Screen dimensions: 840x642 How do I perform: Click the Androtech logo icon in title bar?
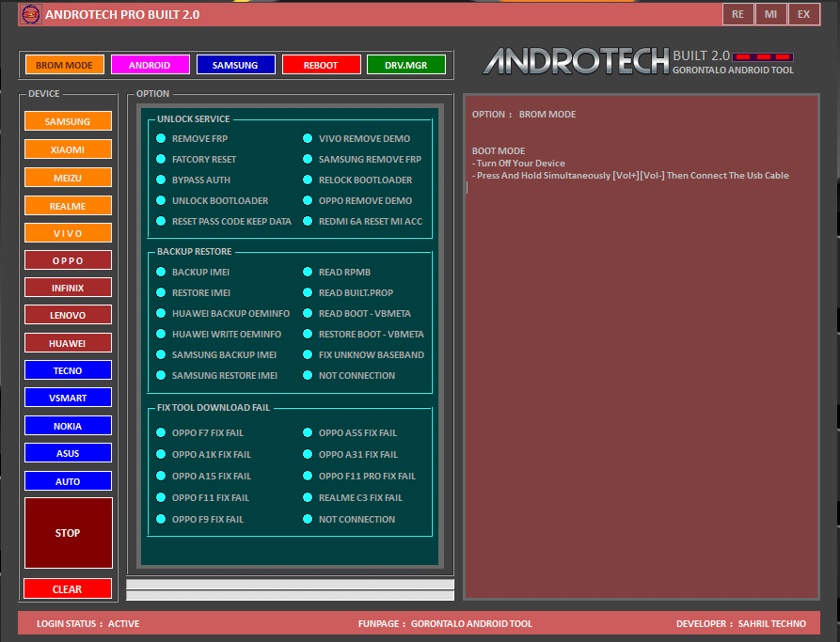30,14
